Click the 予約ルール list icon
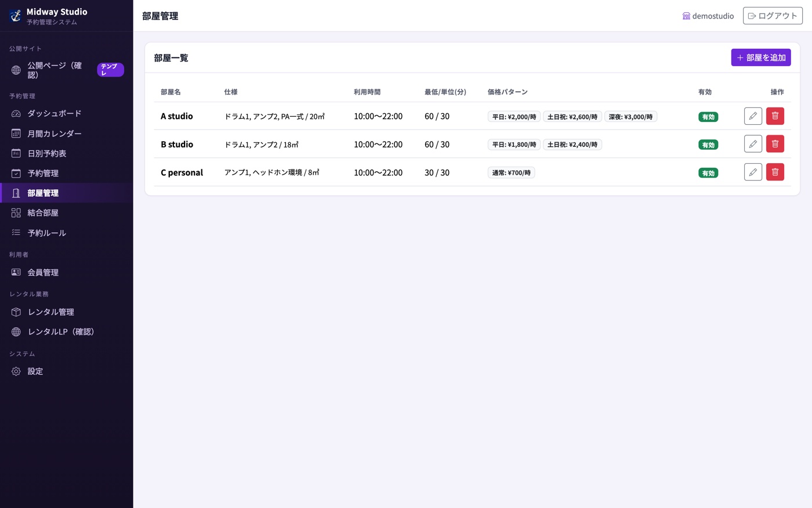 click(16, 233)
